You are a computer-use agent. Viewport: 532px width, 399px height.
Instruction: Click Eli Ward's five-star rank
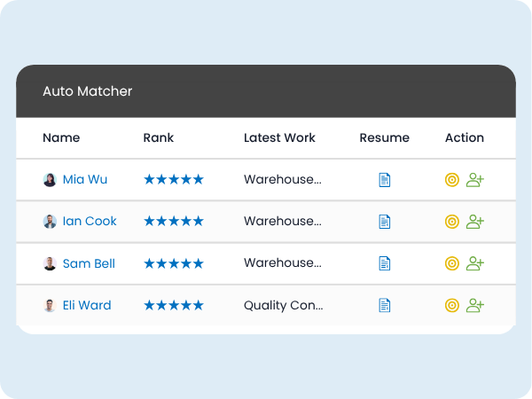(x=174, y=305)
